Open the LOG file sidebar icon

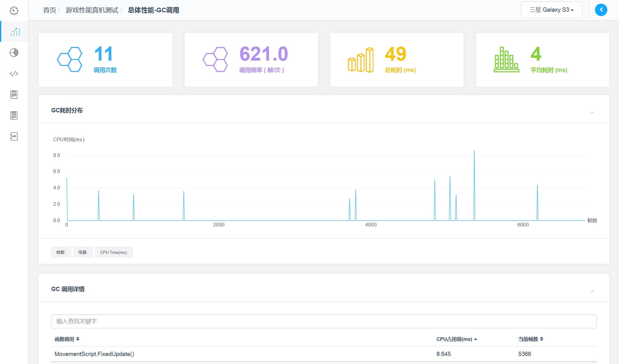14,136
